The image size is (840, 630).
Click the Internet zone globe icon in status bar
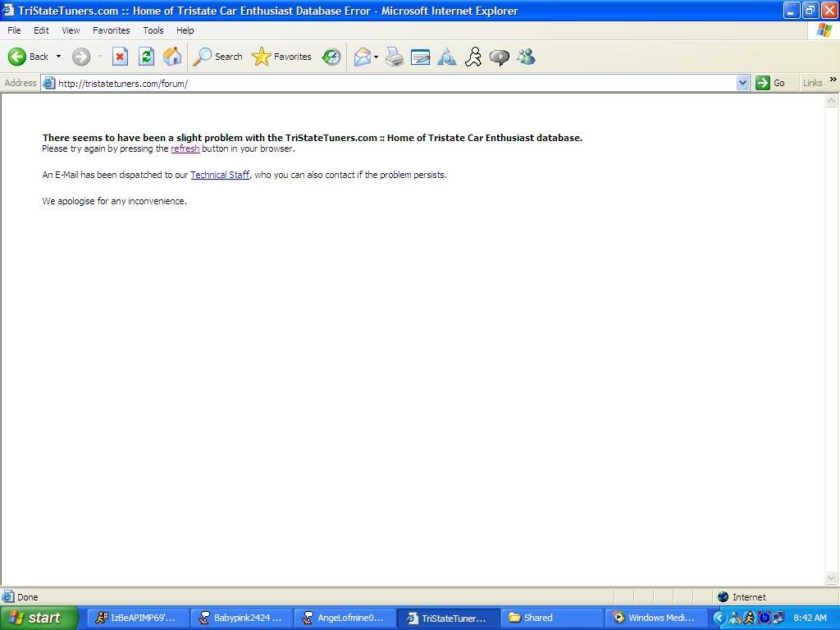point(724,597)
